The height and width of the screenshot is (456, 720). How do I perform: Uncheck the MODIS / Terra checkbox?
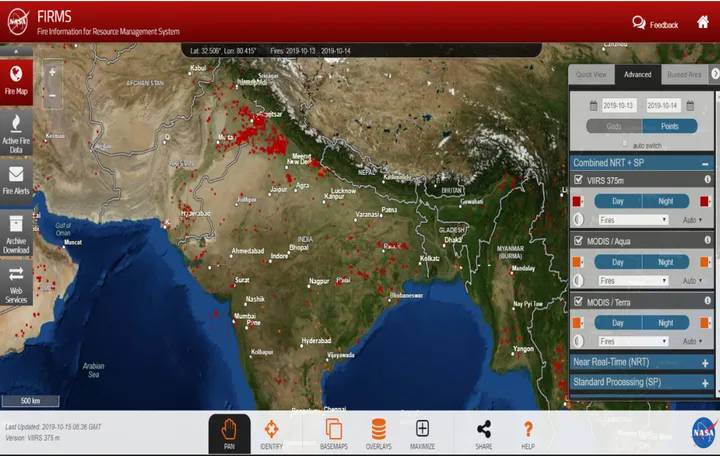click(x=579, y=302)
